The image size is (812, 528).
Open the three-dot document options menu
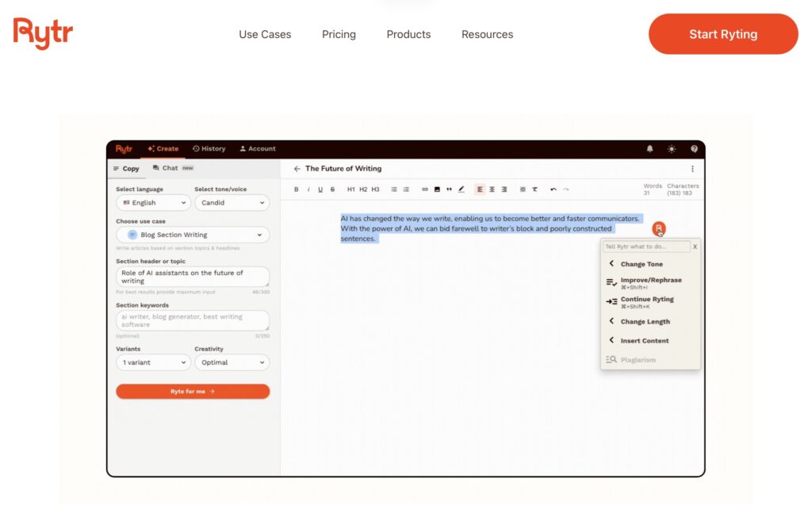coord(692,169)
